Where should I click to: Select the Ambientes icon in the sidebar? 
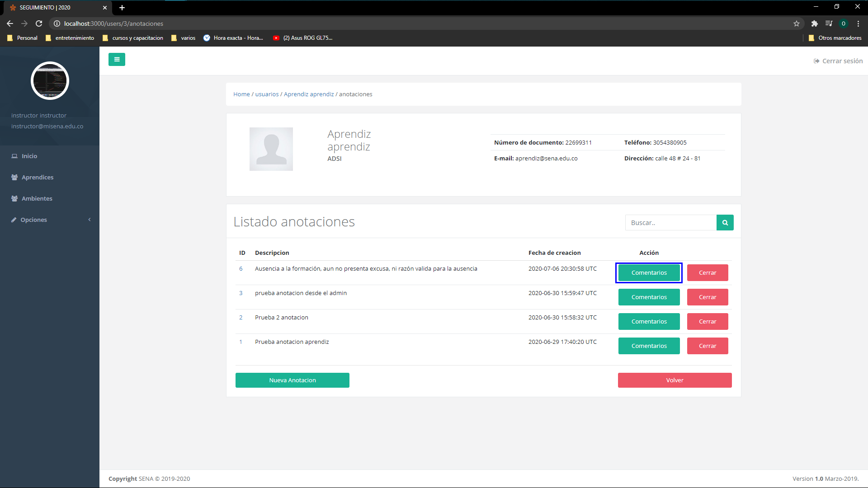(x=14, y=198)
